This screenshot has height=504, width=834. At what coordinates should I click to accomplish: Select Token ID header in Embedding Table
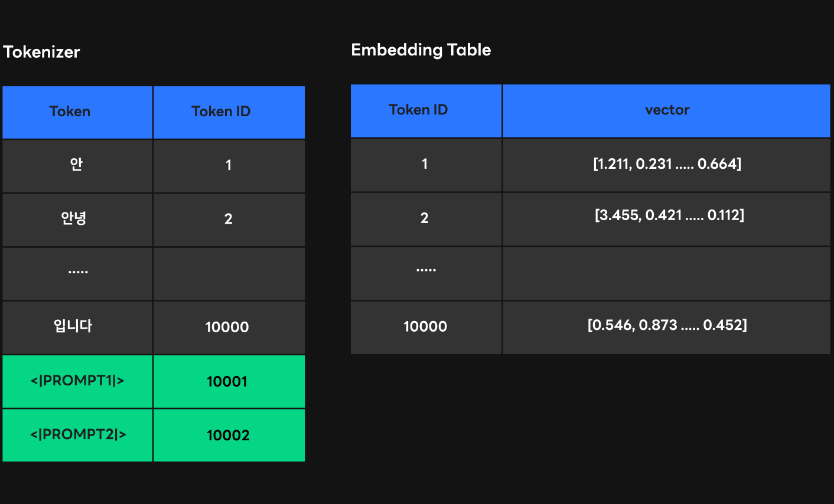[426, 110]
